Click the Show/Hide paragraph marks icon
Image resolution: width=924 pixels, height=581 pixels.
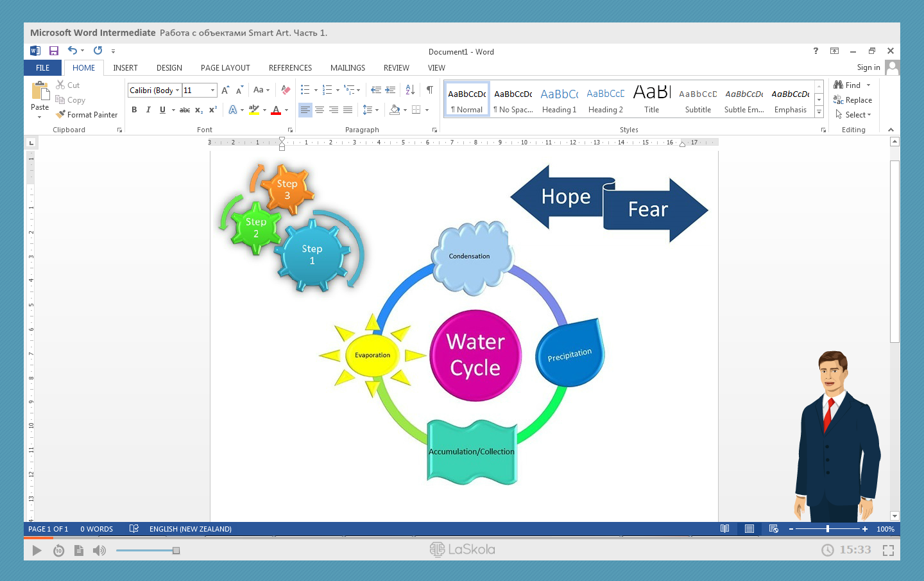[429, 90]
